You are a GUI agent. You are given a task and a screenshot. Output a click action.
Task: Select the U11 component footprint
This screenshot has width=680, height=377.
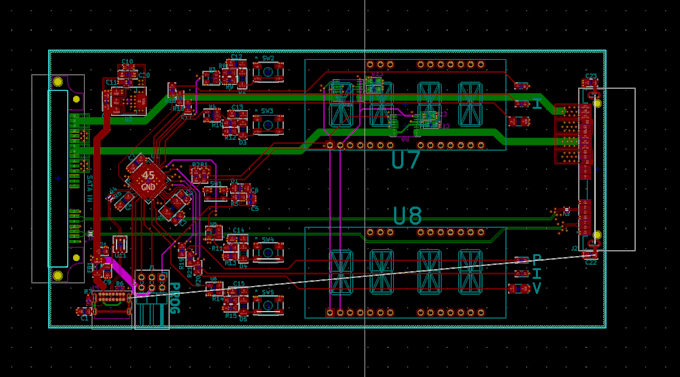120,245
